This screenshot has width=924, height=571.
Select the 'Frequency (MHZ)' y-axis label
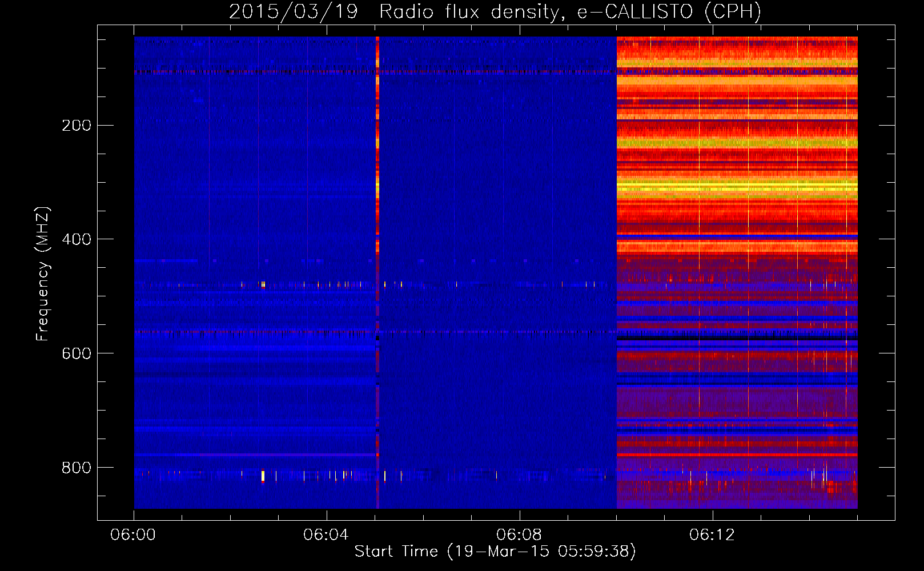tap(43, 274)
